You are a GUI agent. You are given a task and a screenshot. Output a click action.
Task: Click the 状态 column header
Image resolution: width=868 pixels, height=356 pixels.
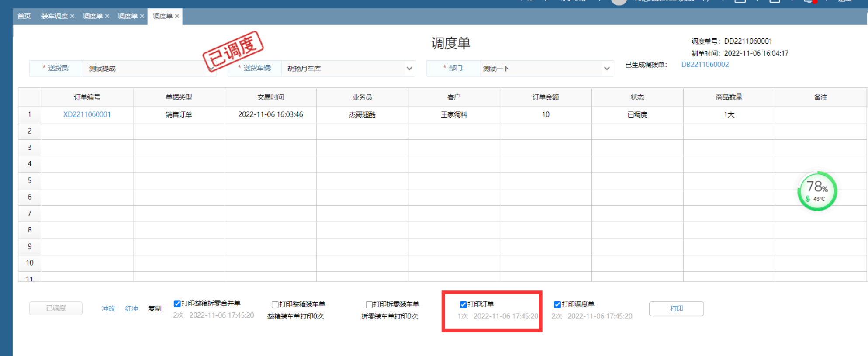(637, 97)
